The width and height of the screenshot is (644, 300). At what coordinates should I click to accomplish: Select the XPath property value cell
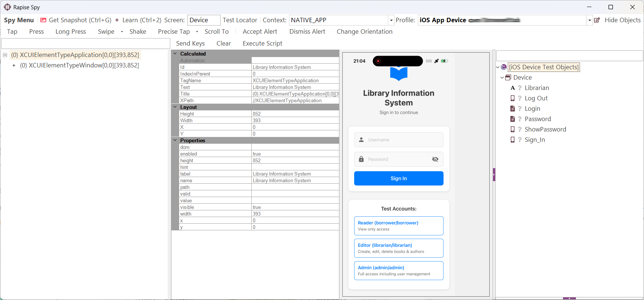[295, 100]
